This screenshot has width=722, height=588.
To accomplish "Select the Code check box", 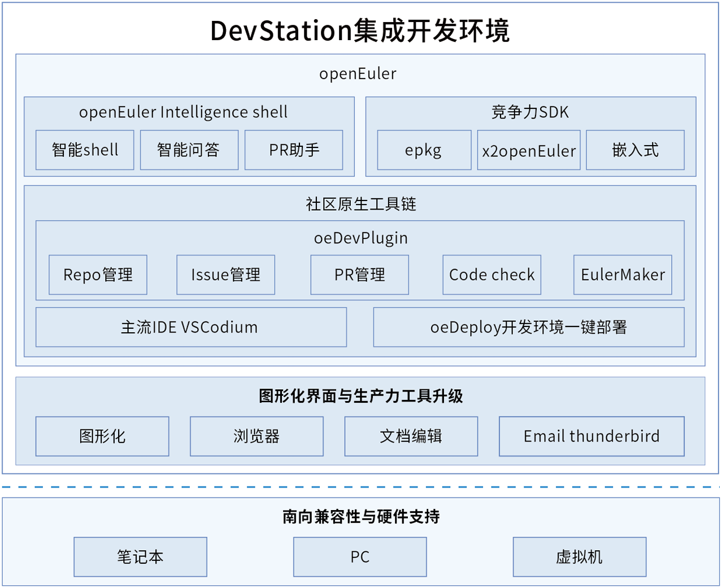I will (x=492, y=275).
